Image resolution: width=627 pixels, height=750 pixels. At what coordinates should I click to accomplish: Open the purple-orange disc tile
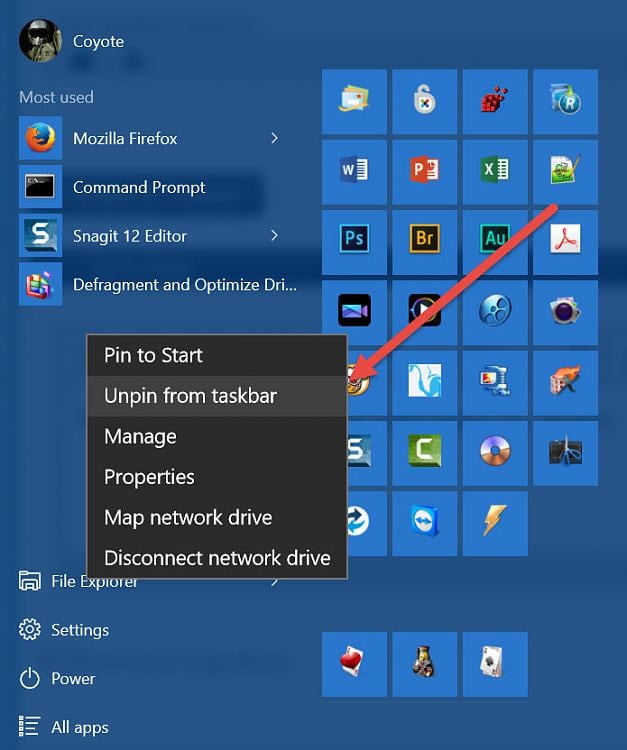pos(495,453)
